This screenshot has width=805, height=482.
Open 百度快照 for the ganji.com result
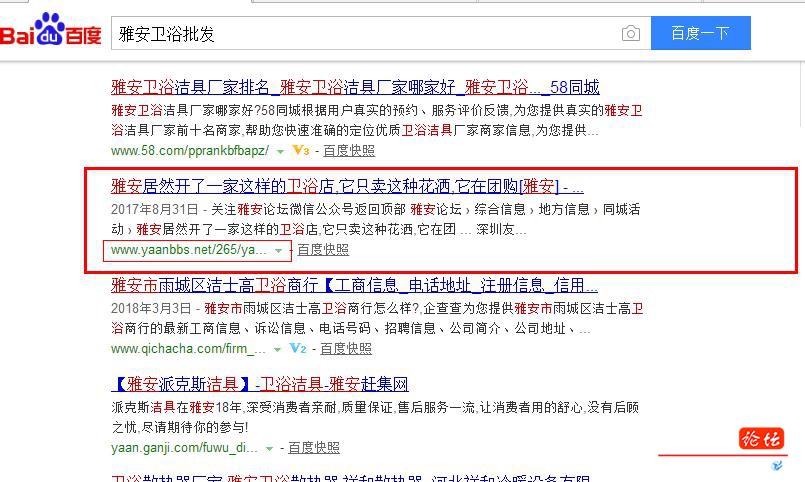click(314, 448)
